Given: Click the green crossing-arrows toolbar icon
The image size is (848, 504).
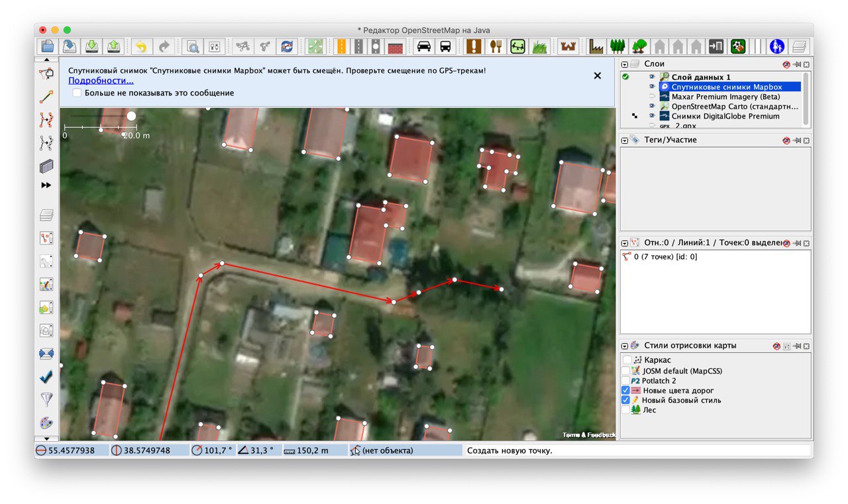Looking at the screenshot, I should (315, 46).
